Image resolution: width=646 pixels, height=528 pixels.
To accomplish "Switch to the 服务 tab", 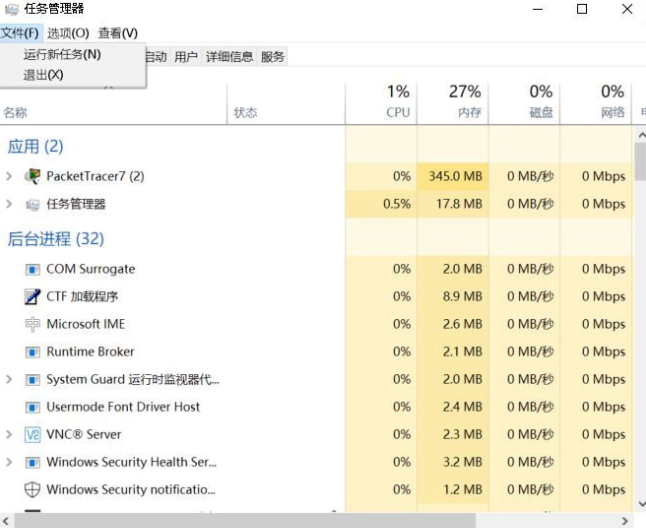I will [273, 57].
